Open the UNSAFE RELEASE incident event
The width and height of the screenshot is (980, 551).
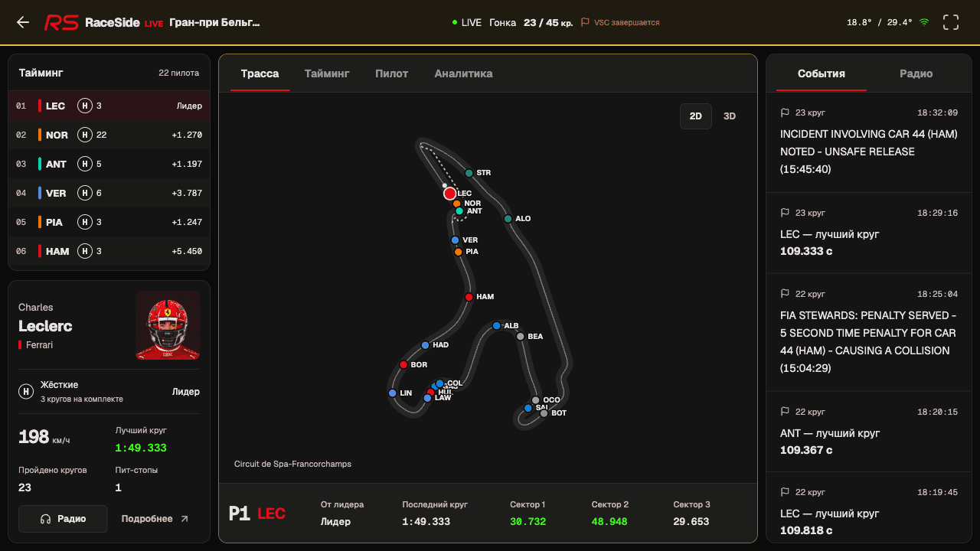[869, 142]
